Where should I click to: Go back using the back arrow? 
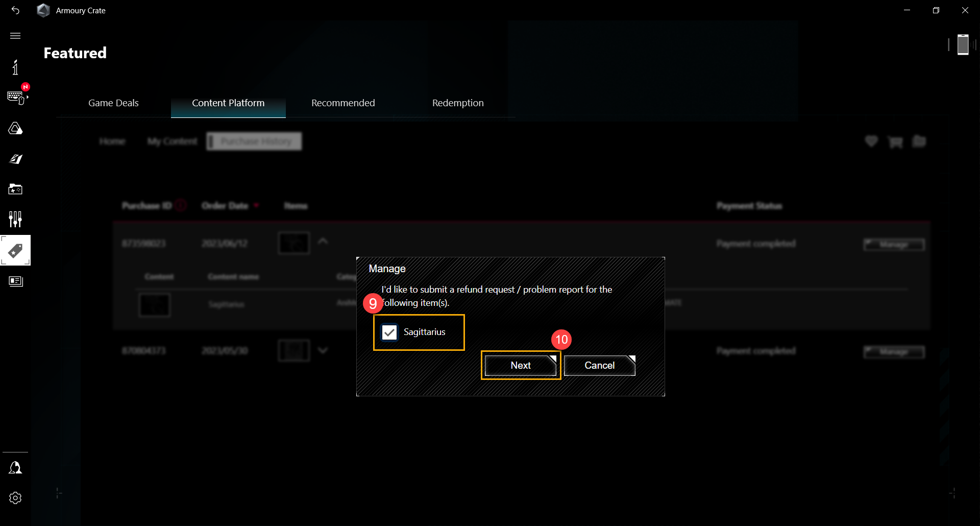pos(15,10)
